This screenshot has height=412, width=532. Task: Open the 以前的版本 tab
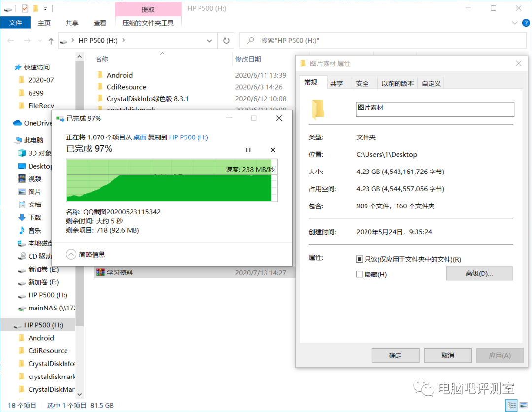tap(398, 83)
